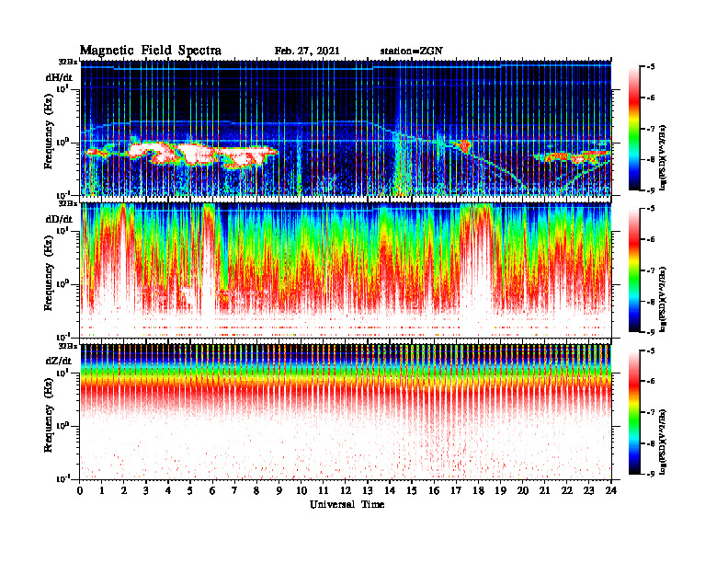Click the '32Hz' label atop dD/dt panel

[x=68, y=203]
